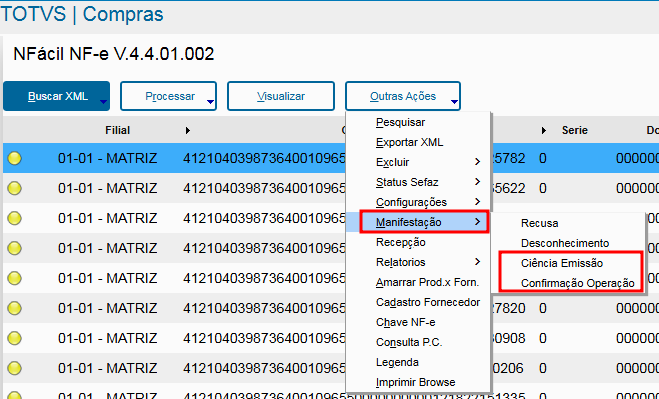Click the arrow marker beside the Filial header
Image resolution: width=659 pixels, height=399 pixels.
188,131
